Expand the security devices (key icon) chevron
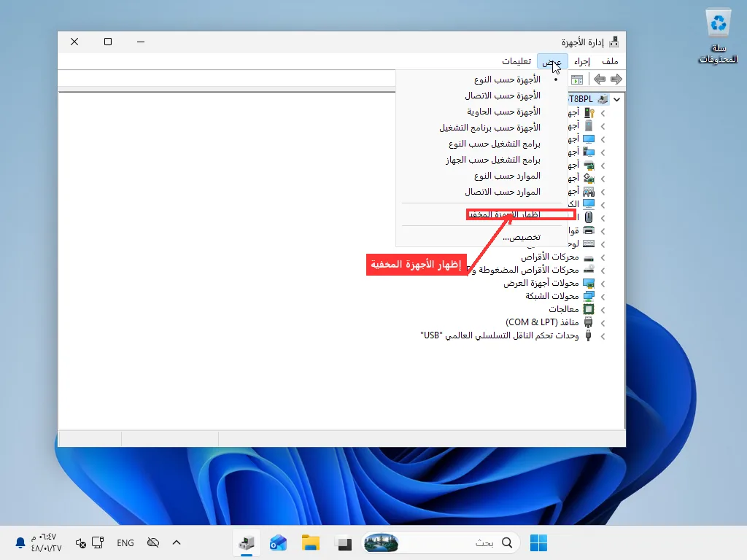 603,113
